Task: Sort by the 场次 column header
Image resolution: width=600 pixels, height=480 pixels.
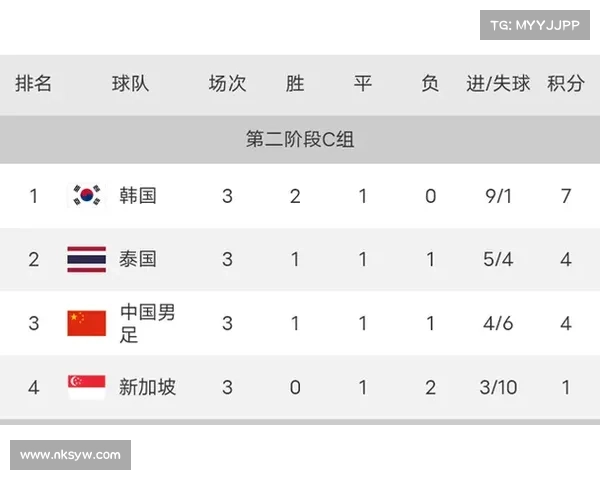Action: click(227, 83)
